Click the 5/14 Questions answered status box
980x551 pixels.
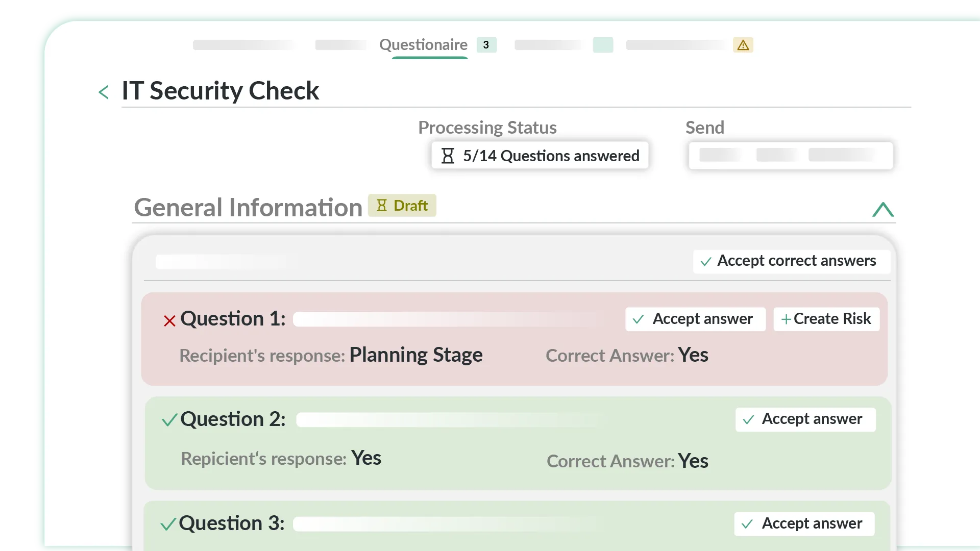coord(540,156)
